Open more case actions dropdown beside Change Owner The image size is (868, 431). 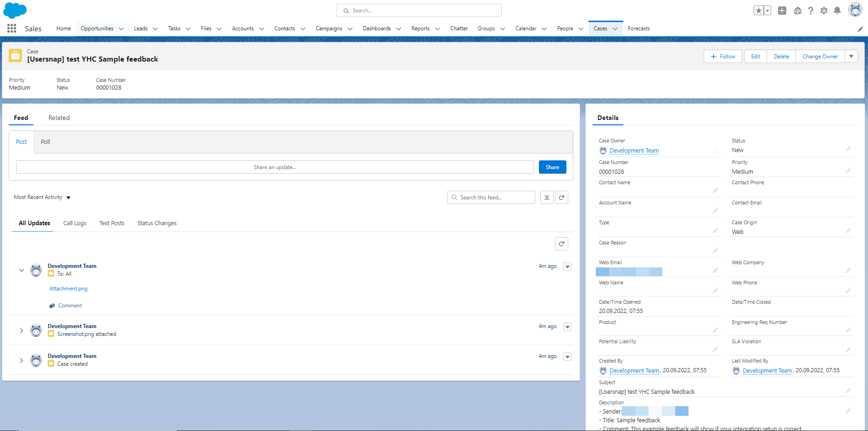851,57
